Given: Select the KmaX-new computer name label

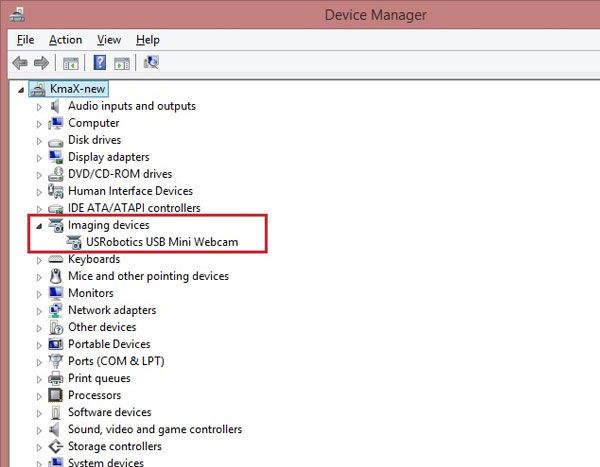Looking at the screenshot, I should click(x=77, y=89).
